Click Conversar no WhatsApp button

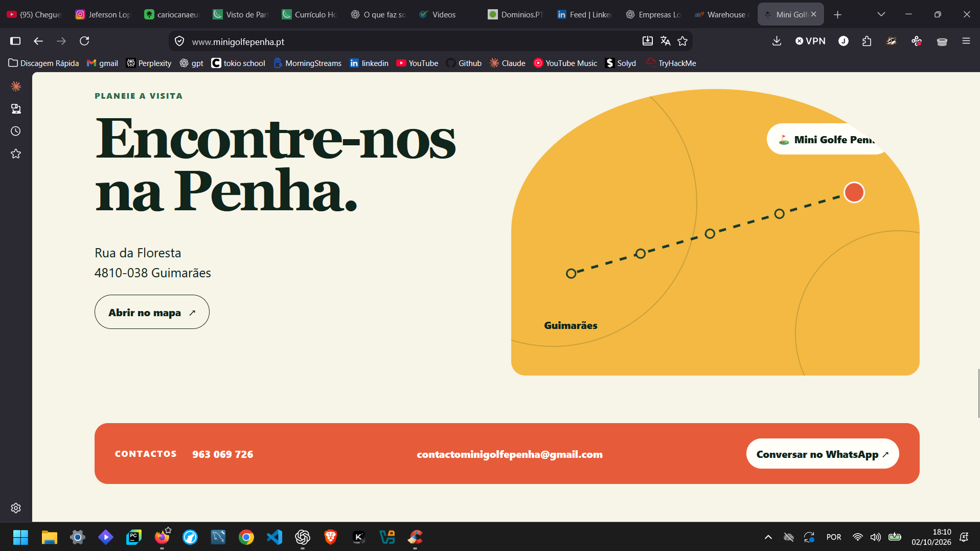point(823,454)
